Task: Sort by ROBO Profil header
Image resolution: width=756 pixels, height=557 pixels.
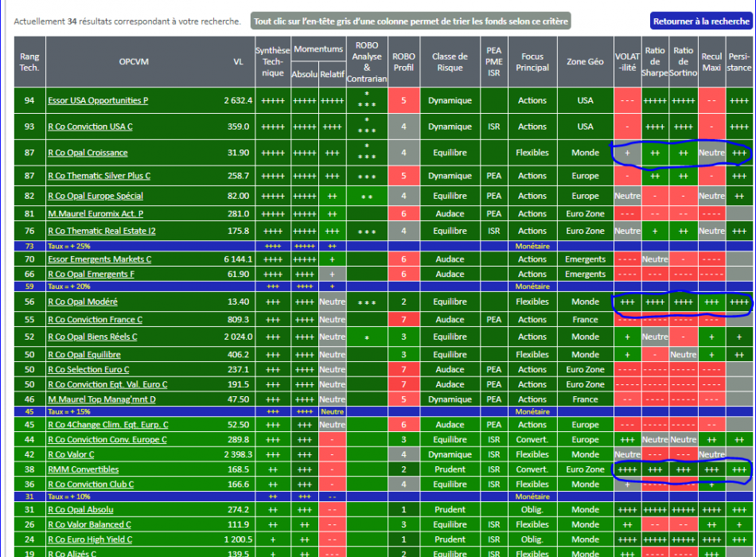Action: pos(403,62)
